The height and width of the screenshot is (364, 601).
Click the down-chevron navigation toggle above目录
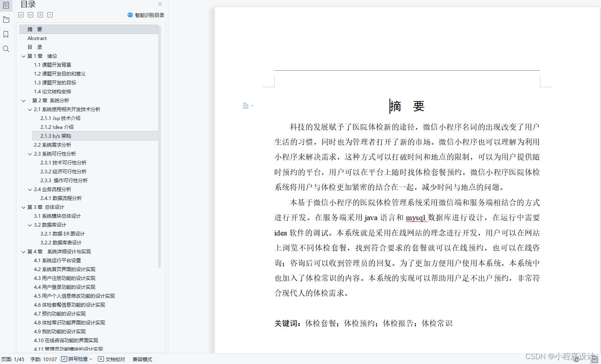(21, 15)
